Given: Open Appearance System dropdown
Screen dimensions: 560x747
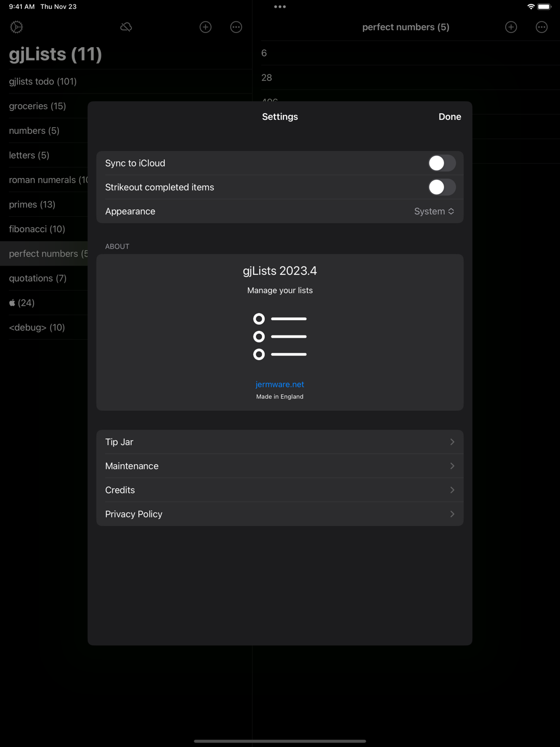Looking at the screenshot, I should tap(434, 211).
